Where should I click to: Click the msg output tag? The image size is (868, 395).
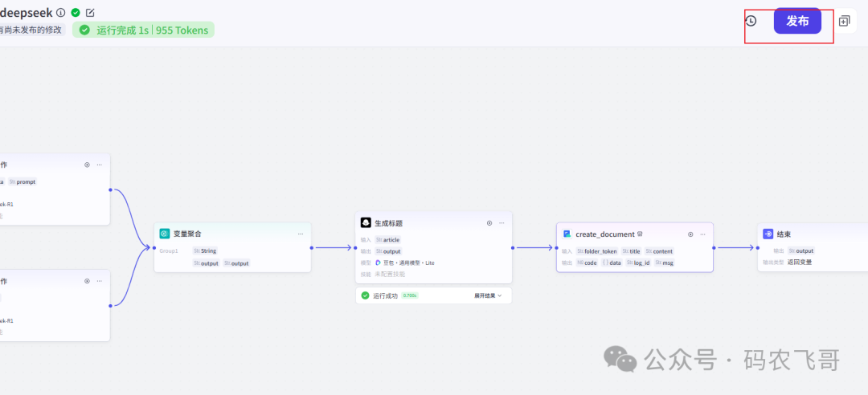[x=665, y=263]
